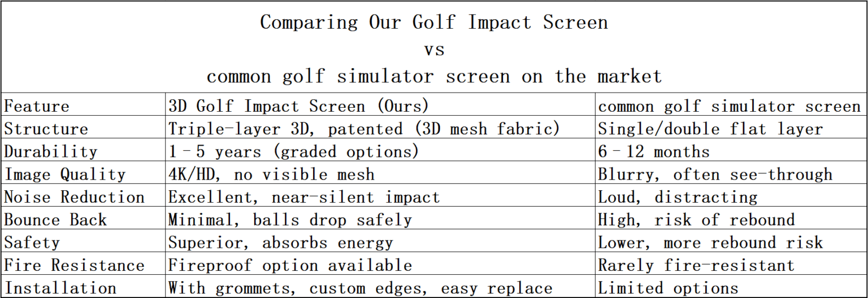Select the 'Rarely fire-resistant' cell
868x298 pixels.
coord(696,265)
